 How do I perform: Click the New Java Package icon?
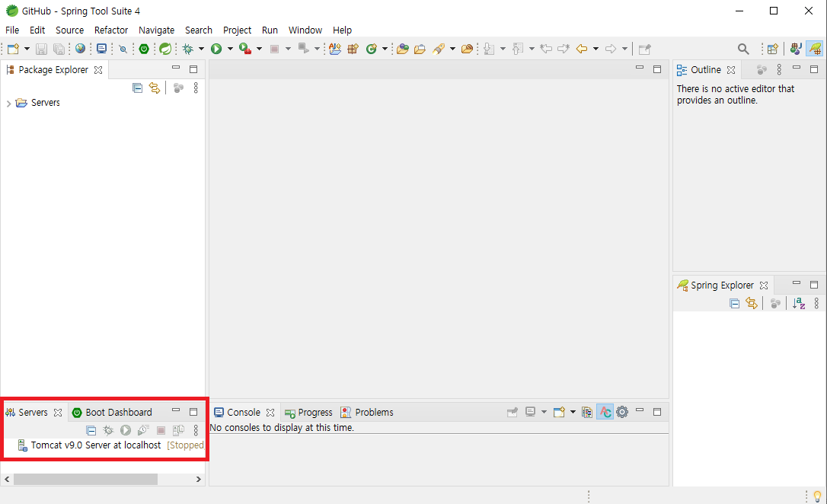(x=353, y=49)
